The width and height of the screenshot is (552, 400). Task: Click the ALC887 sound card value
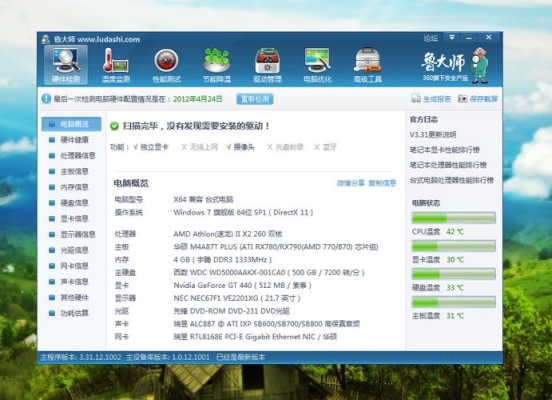point(266,324)
